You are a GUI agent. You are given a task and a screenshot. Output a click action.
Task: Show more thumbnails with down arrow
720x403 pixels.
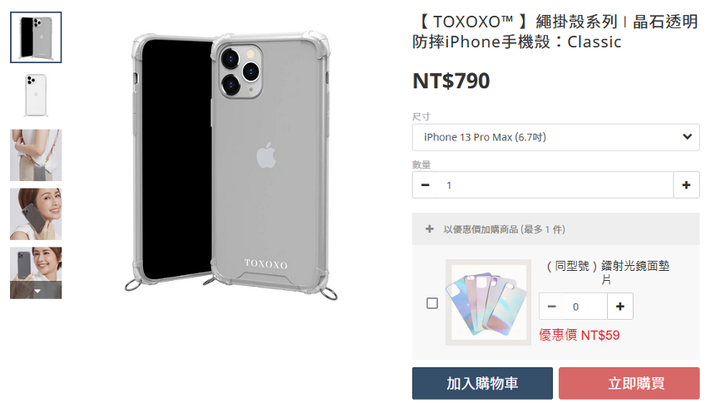[x=36, y=291]
